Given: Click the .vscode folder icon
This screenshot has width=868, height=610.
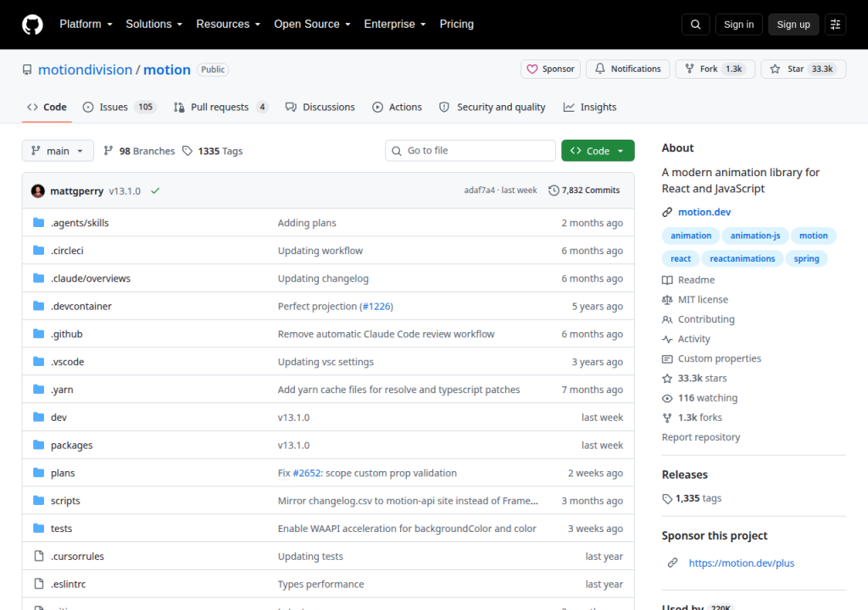Looking at the screenshot, I should point(38,362).
